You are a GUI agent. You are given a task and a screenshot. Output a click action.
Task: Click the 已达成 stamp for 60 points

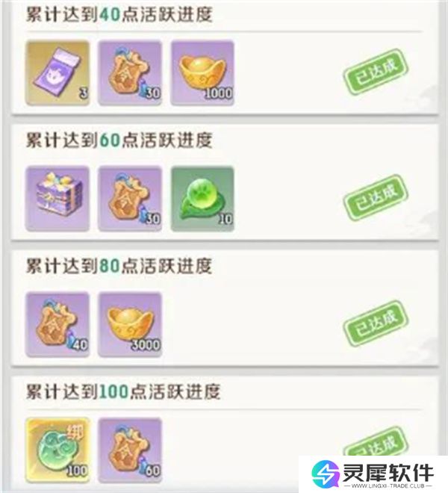point(376,197)
